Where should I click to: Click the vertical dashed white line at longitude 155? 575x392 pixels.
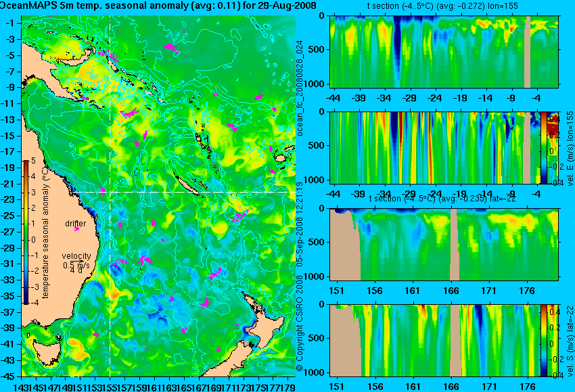pyautogui.click(x=110, y=196)
